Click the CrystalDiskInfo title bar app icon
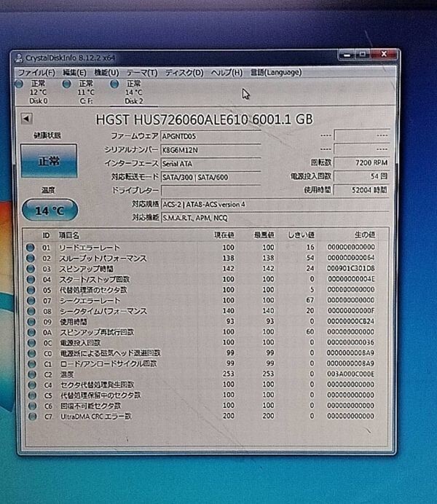 (x=19, y=58)
